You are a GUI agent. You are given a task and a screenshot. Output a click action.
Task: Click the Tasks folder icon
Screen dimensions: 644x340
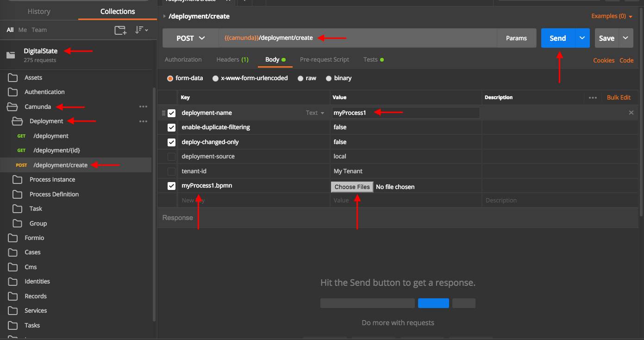(13, 325)
